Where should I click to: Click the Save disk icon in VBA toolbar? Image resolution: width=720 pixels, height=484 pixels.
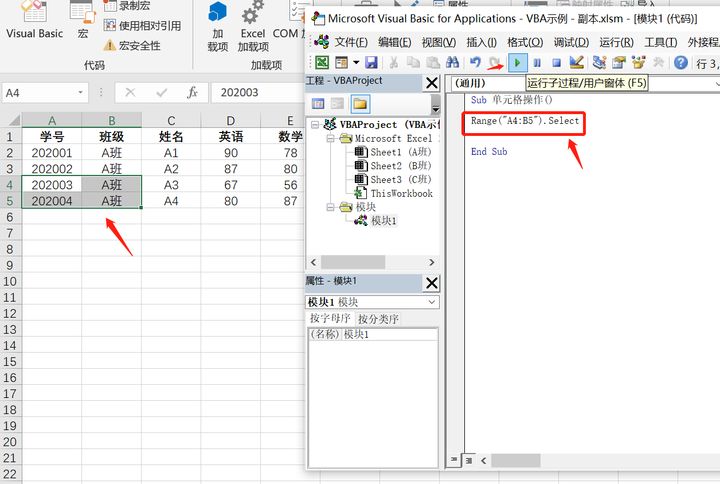coord(371,62)
